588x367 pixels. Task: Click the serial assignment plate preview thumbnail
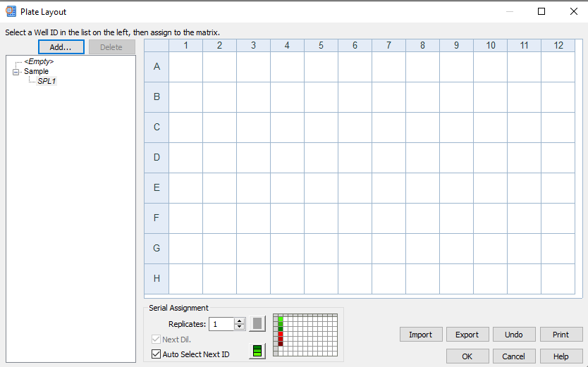click(x=305, y=335)
